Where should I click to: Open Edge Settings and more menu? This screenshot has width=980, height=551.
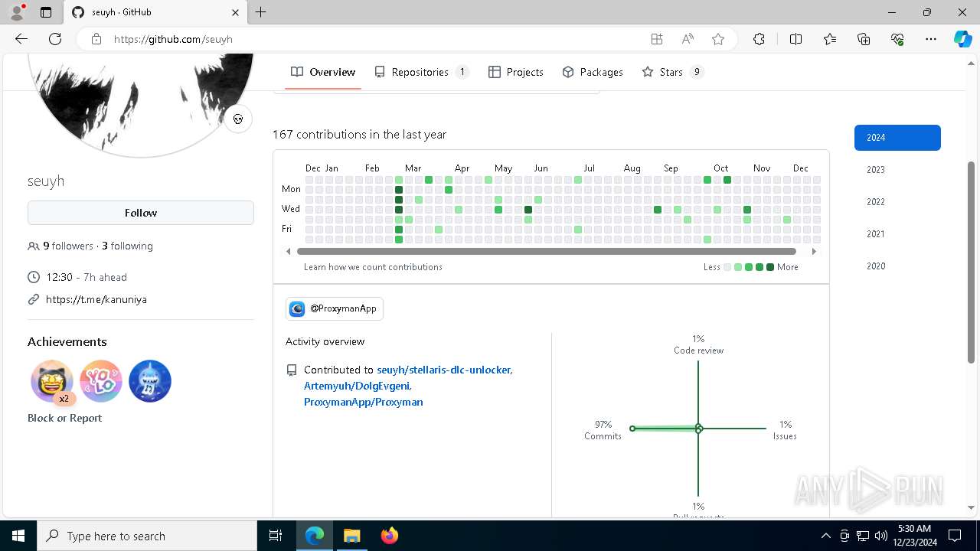(x=931, y=39)
